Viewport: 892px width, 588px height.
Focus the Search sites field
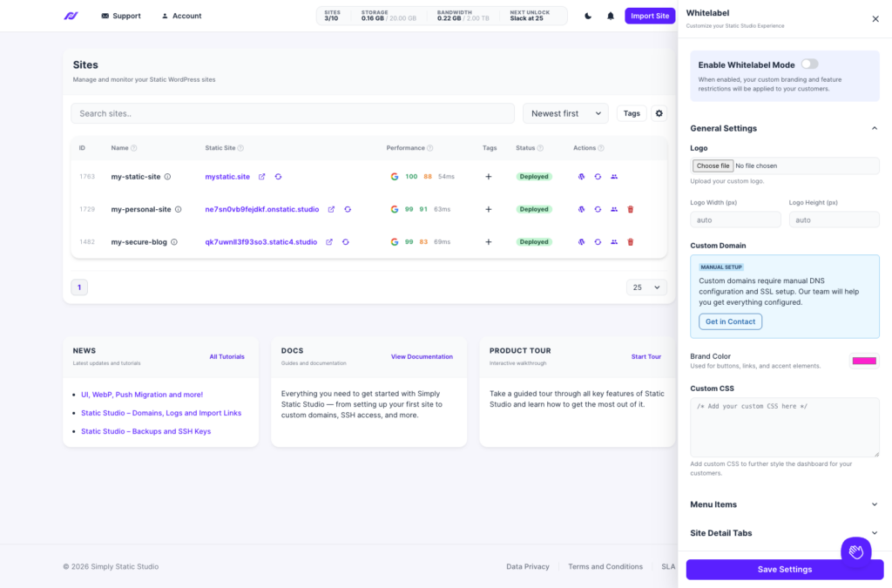293,113
